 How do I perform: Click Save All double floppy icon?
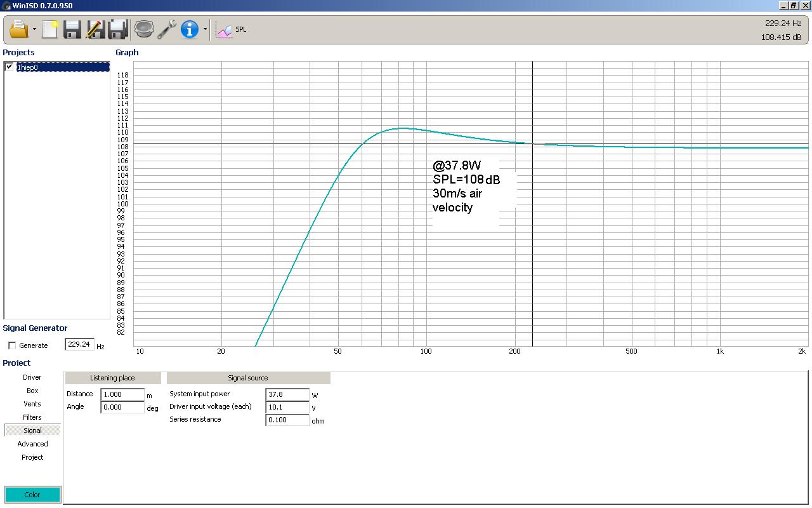click(118, 29)
